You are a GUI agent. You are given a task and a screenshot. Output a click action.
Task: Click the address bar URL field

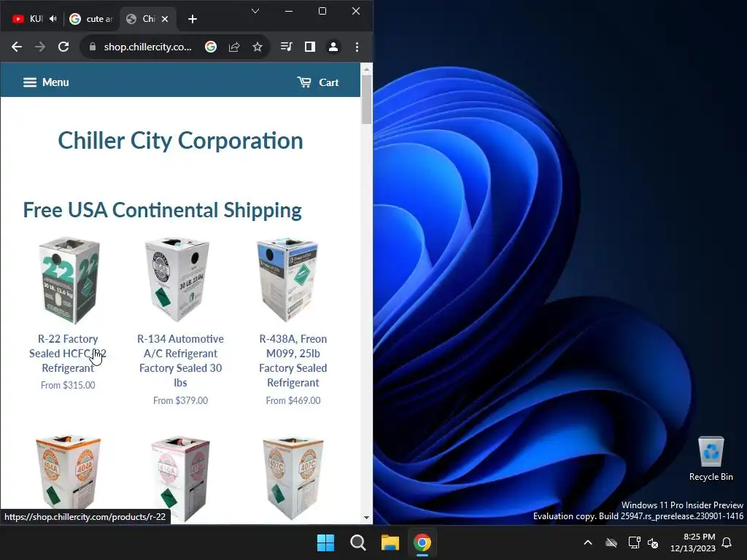pyautogui.click(x=147, y=47)
